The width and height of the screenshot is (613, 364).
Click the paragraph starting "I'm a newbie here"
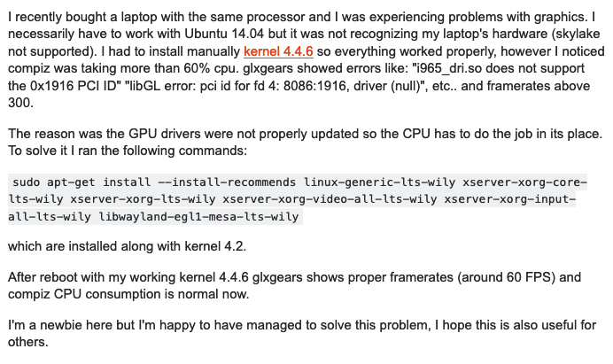coord(301,334)
